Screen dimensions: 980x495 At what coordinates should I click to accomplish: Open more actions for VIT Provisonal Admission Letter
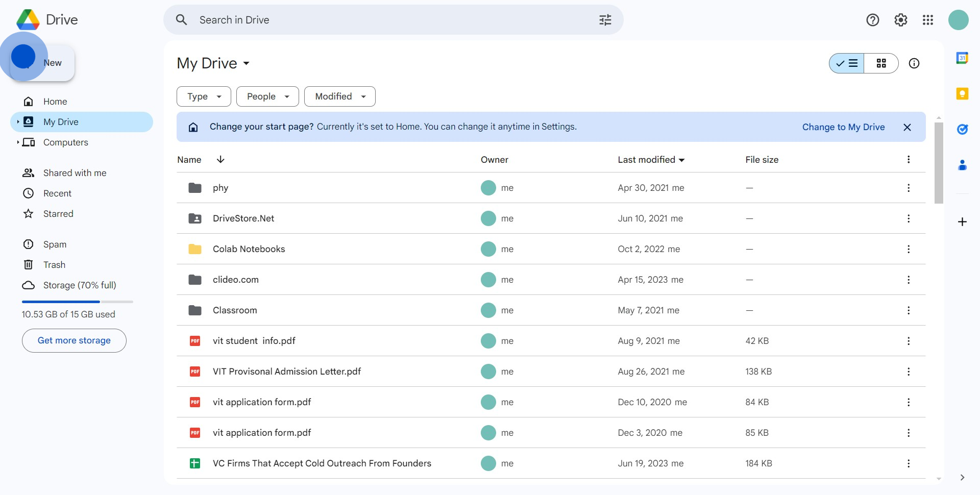tap(909, 372)
